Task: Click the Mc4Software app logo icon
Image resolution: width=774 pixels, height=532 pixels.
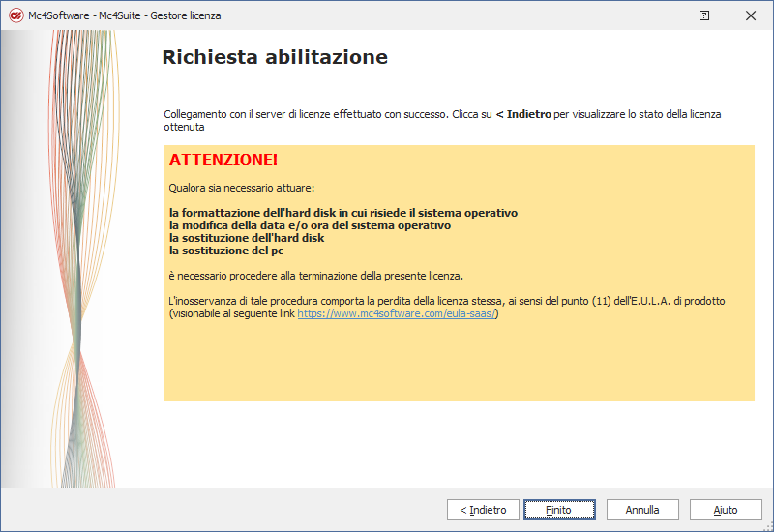Action: [15, 15]
